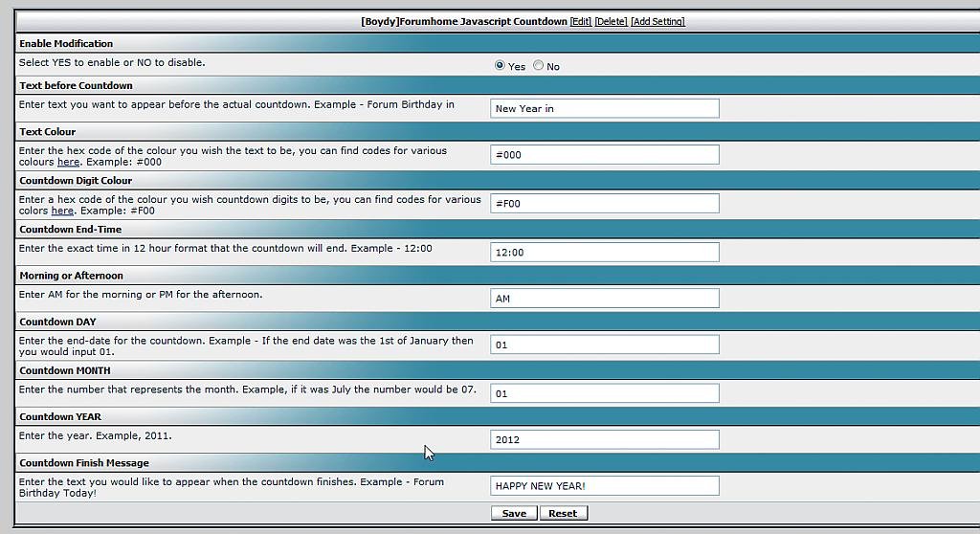The image size is (980, 534).
Task: Click the 'Countdown MONTH' heading
Action: 65,370
